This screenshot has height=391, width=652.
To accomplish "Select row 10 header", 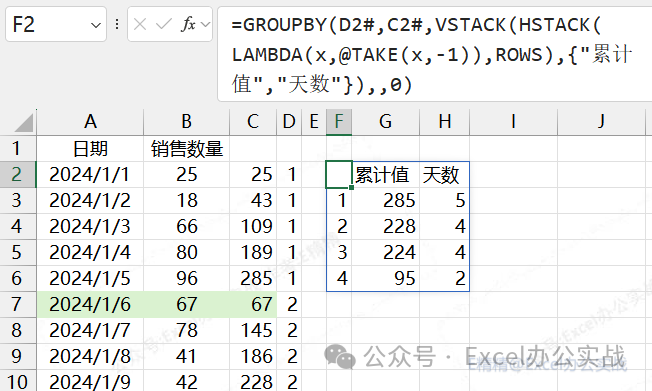I will [x=18, y=381].
